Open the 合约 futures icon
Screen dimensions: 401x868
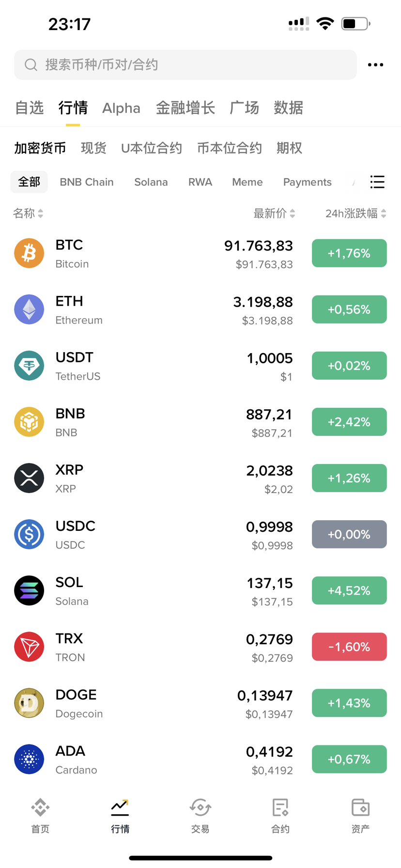tap(280, 815)
